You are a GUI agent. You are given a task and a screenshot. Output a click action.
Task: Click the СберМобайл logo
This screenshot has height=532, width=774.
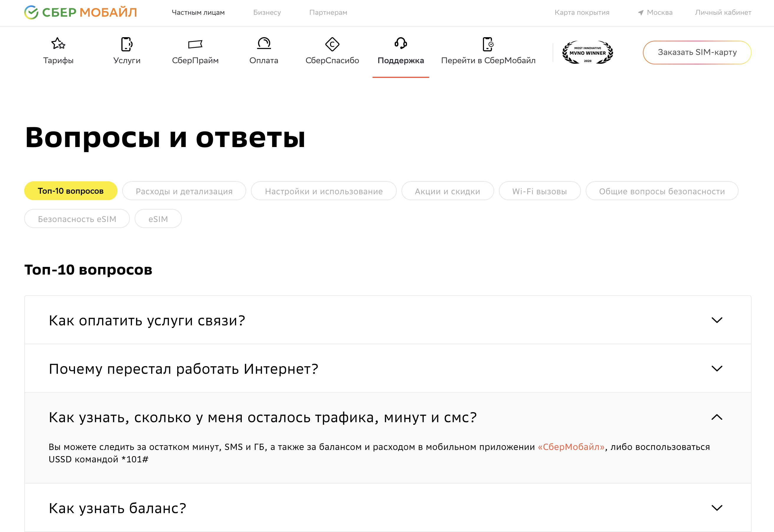(80, 12)
